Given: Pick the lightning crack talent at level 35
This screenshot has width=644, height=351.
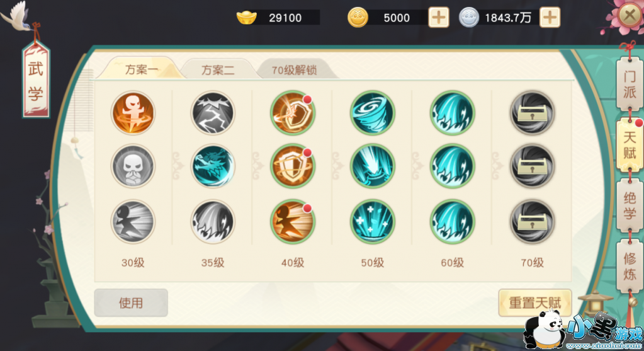Looking at the screenshot, I should pyautogui.click(x=213, y=113).
